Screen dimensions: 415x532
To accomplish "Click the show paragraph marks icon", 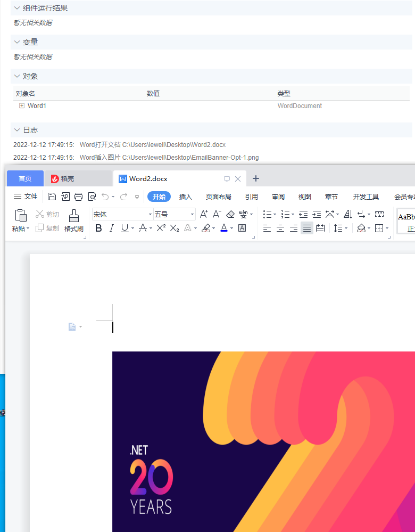I will (x=361, y=214).
